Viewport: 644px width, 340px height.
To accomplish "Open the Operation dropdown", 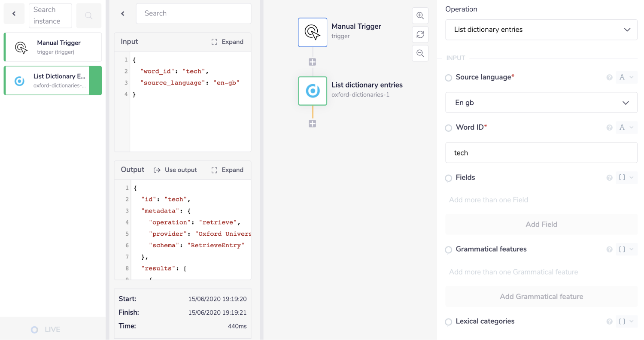I will click(x=541, y=30).
